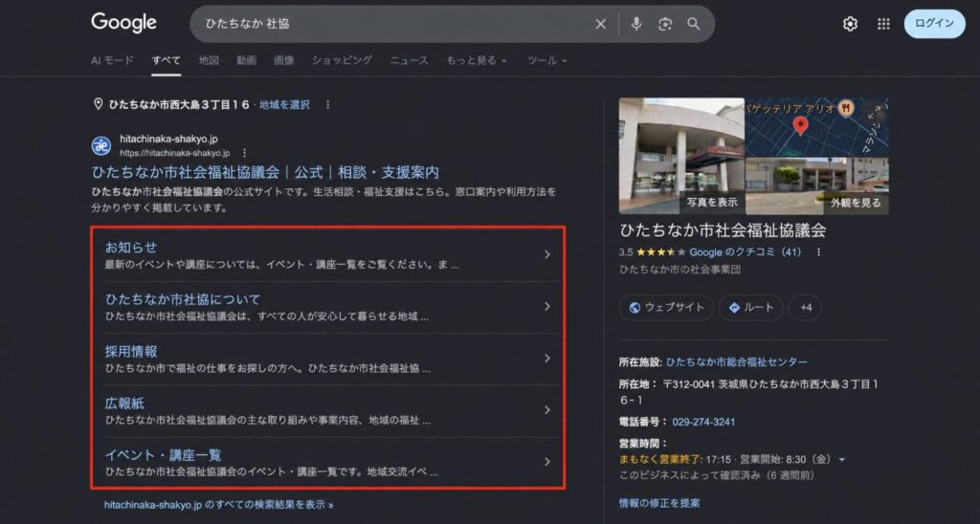Click the 所在地 address text
The width and height of the screenshot is (980, 524).
(x=748, y=392)
